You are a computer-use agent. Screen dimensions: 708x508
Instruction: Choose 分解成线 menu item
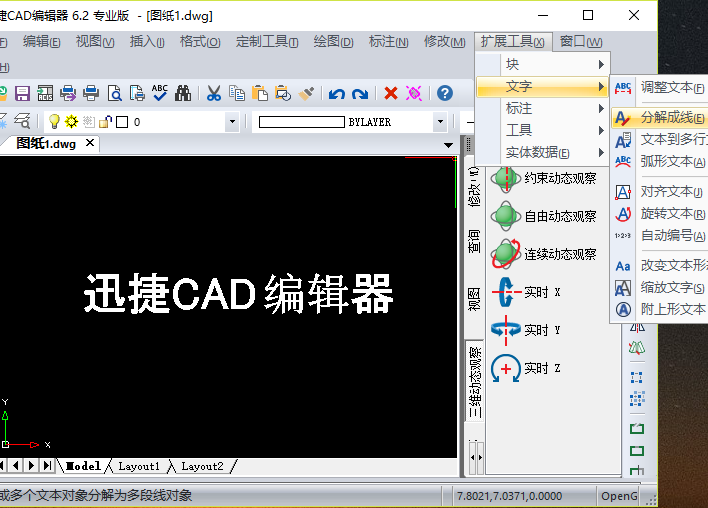(x=660, y=118)
